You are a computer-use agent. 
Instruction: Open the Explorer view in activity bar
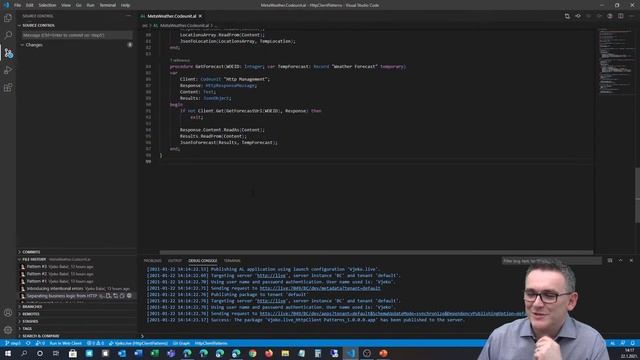(8, 18)
